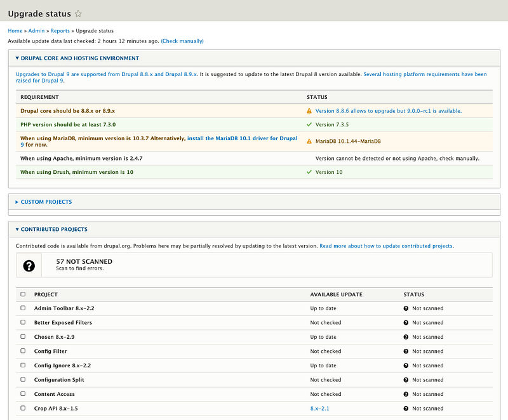Click checkmark icon beside Version 7.3.5
Image resolution: width=508 pixels, height=420 pixels.
coord(309,124)
